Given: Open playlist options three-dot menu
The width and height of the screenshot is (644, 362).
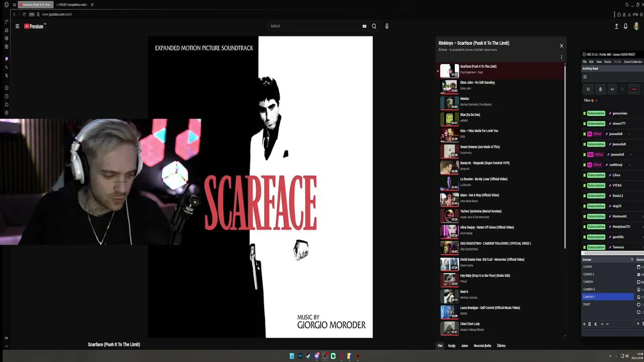Looking at the screenshot, I should click(561, 57).
